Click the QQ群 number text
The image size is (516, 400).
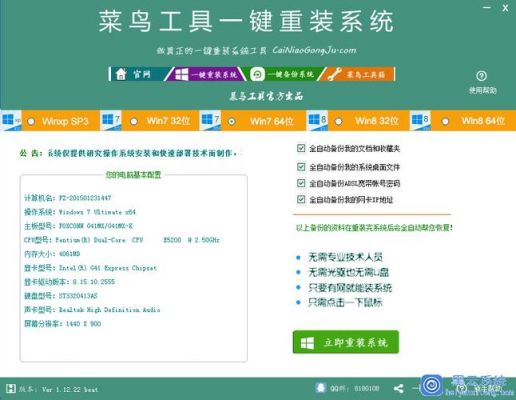pos(355,388)
